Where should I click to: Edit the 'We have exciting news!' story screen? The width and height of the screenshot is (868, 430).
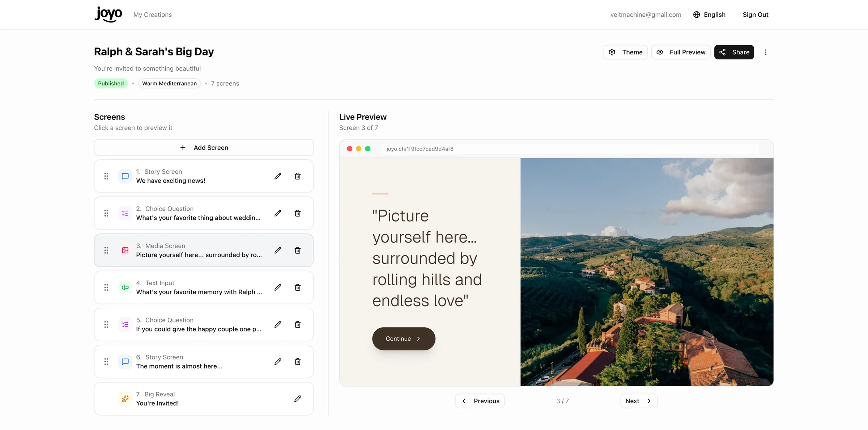278,176
